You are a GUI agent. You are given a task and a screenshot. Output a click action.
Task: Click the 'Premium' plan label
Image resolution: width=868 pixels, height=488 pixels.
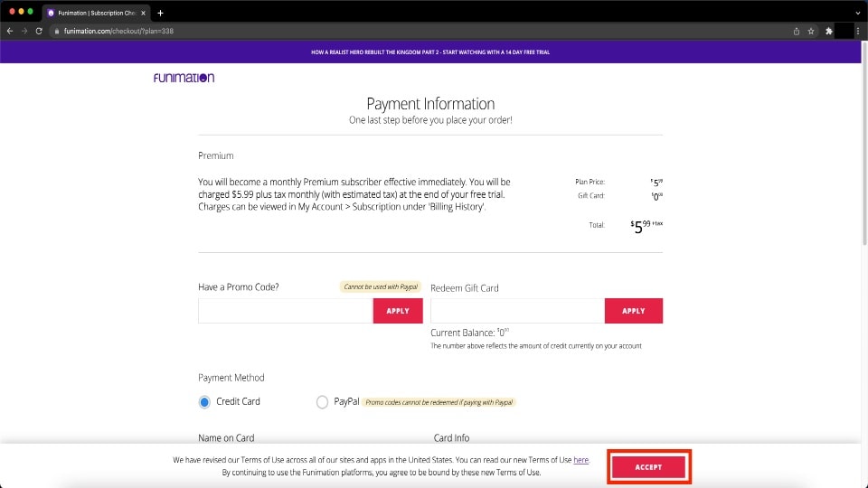[x=216, y=156]
